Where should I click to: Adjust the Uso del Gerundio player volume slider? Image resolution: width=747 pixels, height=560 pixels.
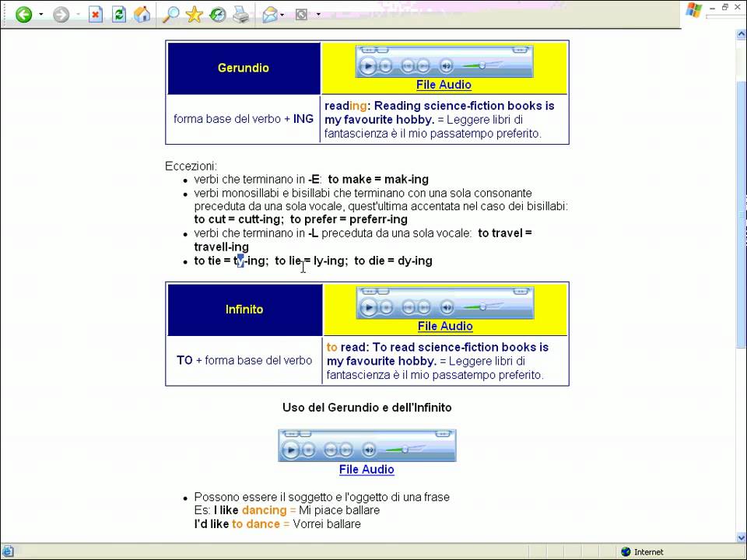click(x=405, y=449)
